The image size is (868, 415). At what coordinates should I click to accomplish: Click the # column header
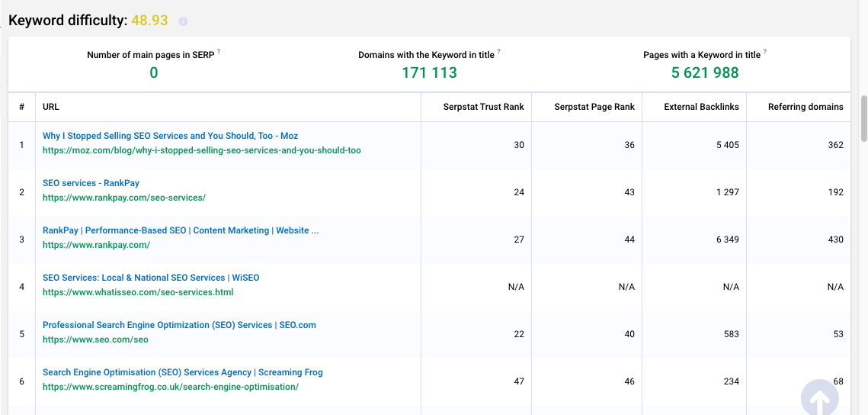click(21, 107)
